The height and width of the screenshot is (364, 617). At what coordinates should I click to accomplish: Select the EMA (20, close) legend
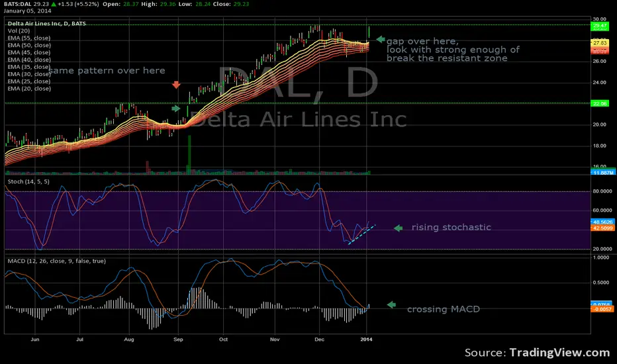[x=29, y=89]
